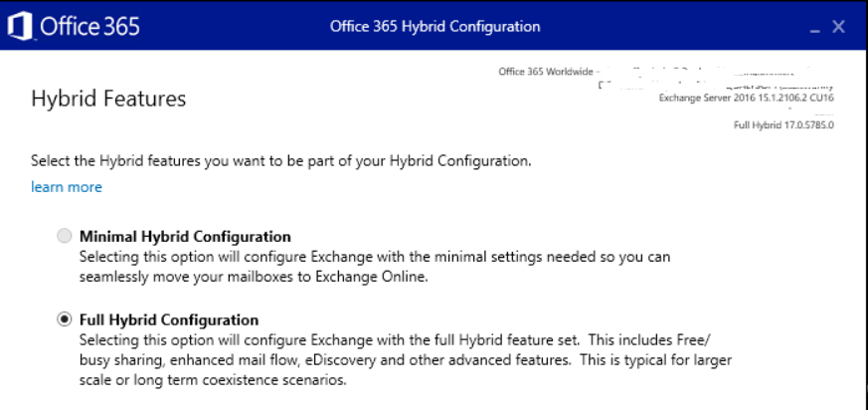Click the "Minimal Hybrid Configuration" bold label
This screenshot has width=868, height=410.
185,237
